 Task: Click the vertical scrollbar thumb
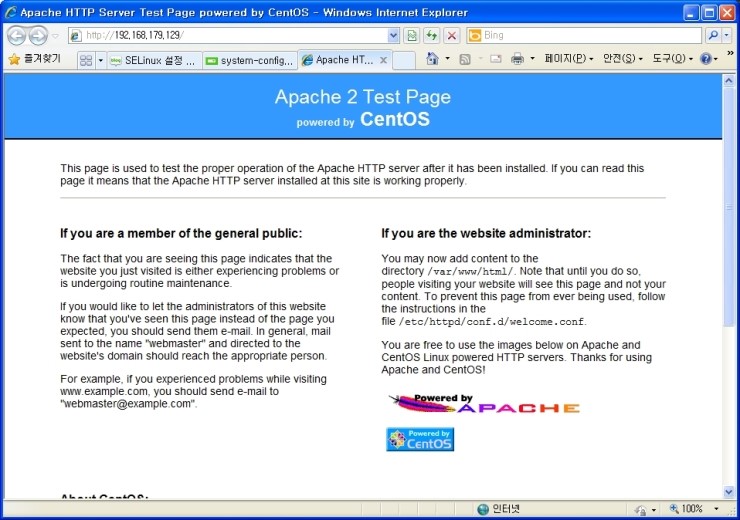tap(729, 208)
